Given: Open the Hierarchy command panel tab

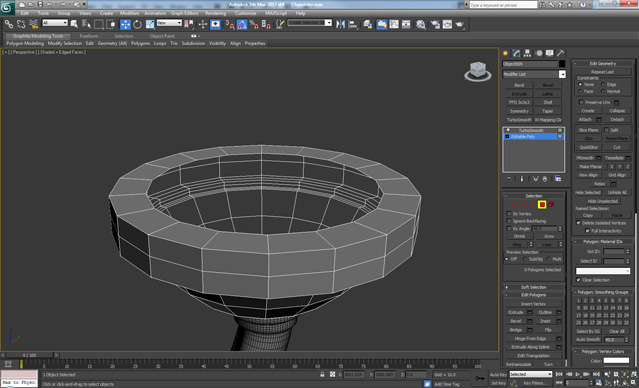Looking at the screenshot, I should (x=528, y=53).
